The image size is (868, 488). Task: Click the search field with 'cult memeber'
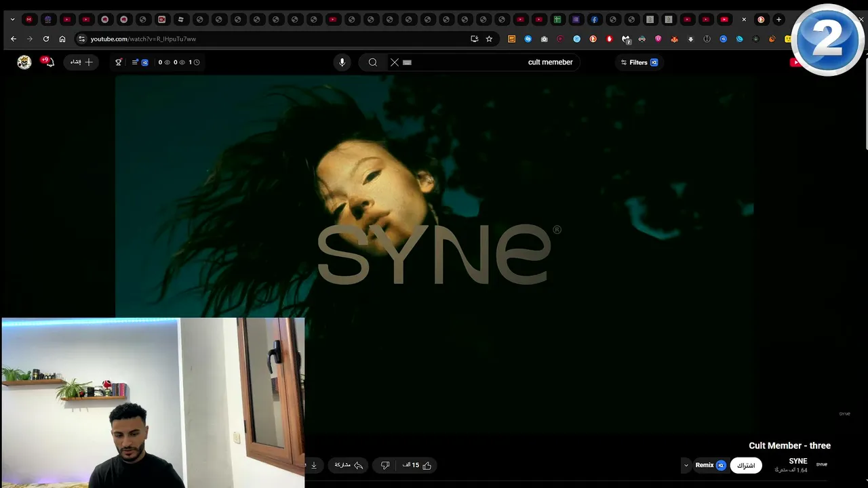(485, 62)
